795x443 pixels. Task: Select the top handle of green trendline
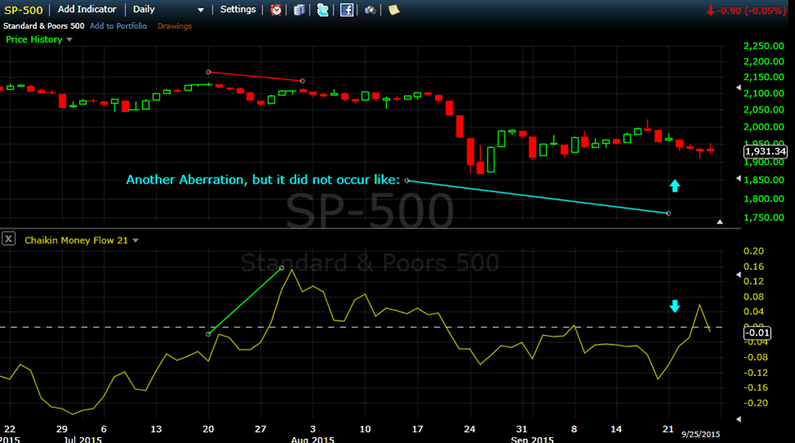[282, 268]
